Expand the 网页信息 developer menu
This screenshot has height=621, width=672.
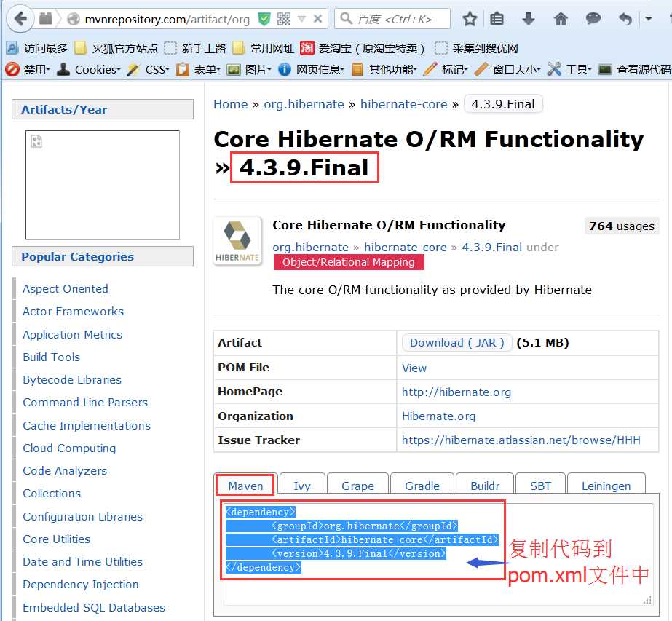tap(311, 69)
